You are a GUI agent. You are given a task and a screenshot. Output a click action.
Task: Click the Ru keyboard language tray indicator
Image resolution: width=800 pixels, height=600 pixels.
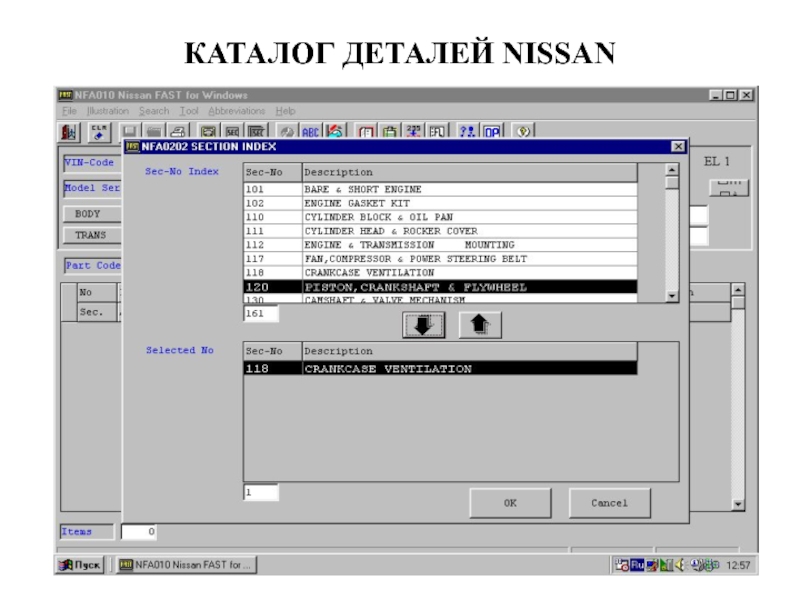pos(637,565)
